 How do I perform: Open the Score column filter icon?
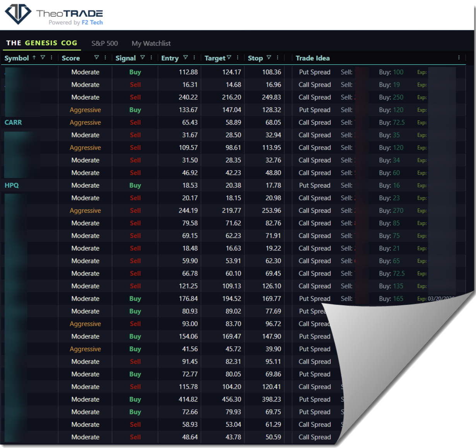96,57
